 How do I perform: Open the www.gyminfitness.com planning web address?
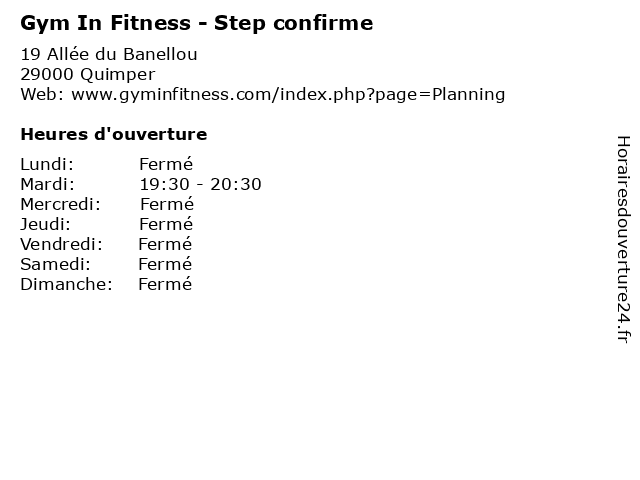288,95
